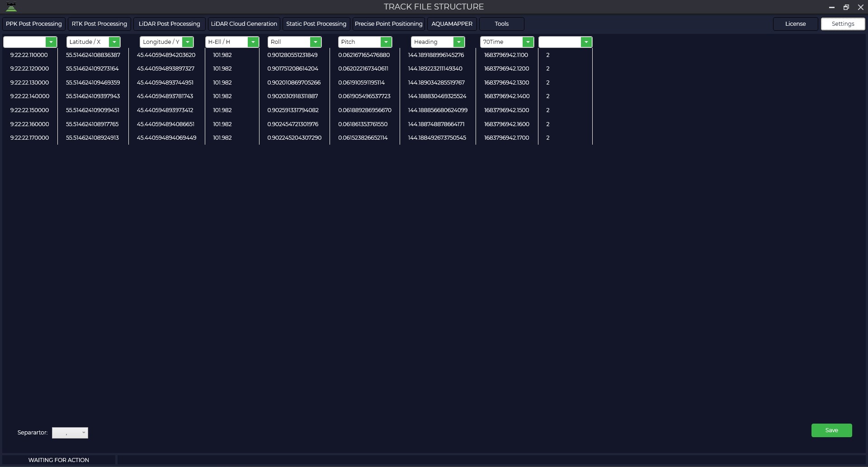This screenshot has height=467, width=868.
Task: Select latitude value 55.514624109273164
Action: click(92, 69)
